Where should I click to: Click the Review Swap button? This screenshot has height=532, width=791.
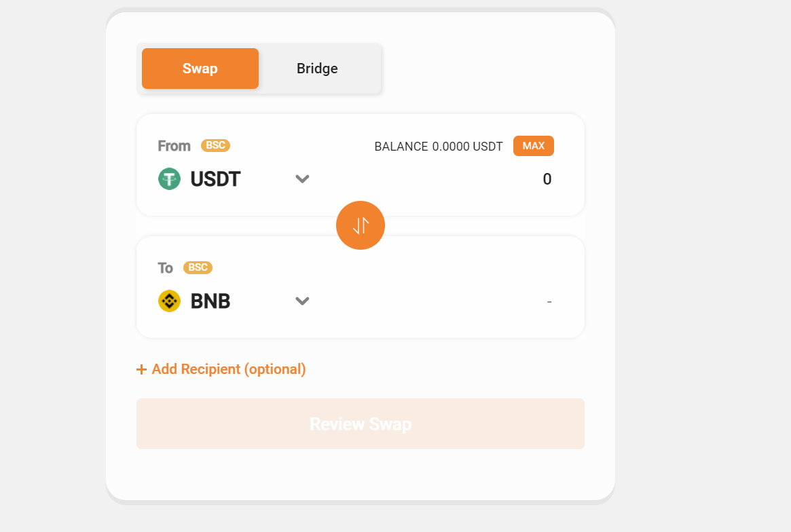point(361,424)
